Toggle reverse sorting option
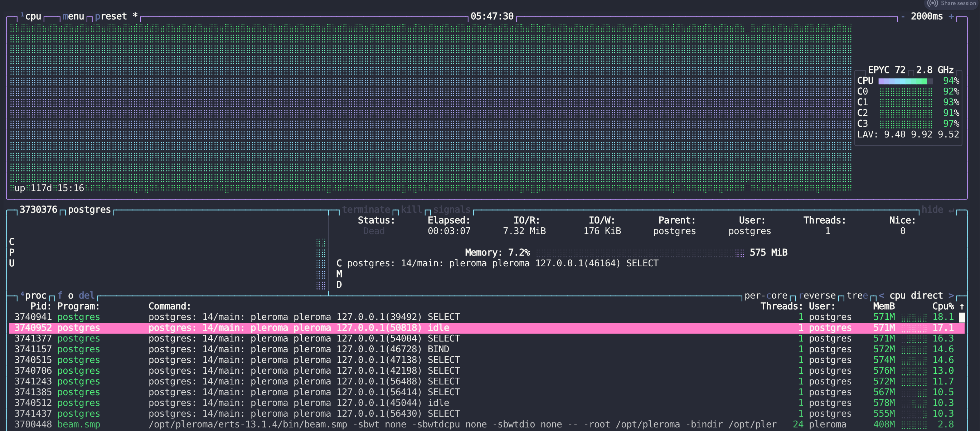This screenshot has height=431, width=980. (x=817, y=296)
